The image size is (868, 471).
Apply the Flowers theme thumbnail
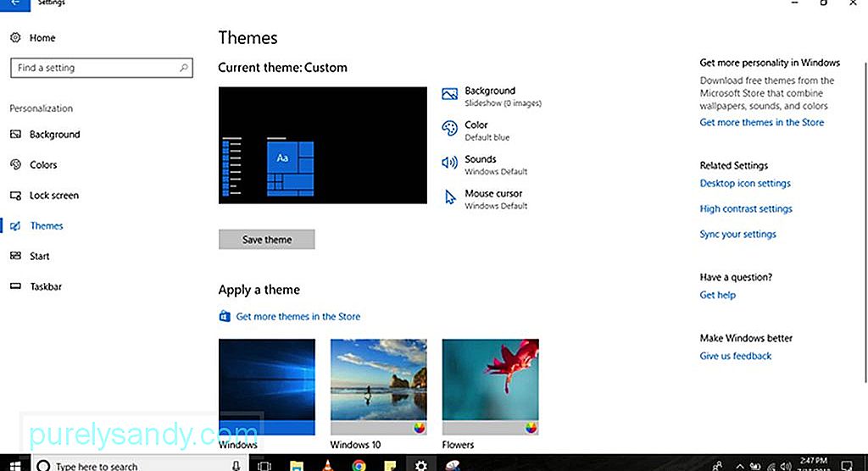point(491,387)
